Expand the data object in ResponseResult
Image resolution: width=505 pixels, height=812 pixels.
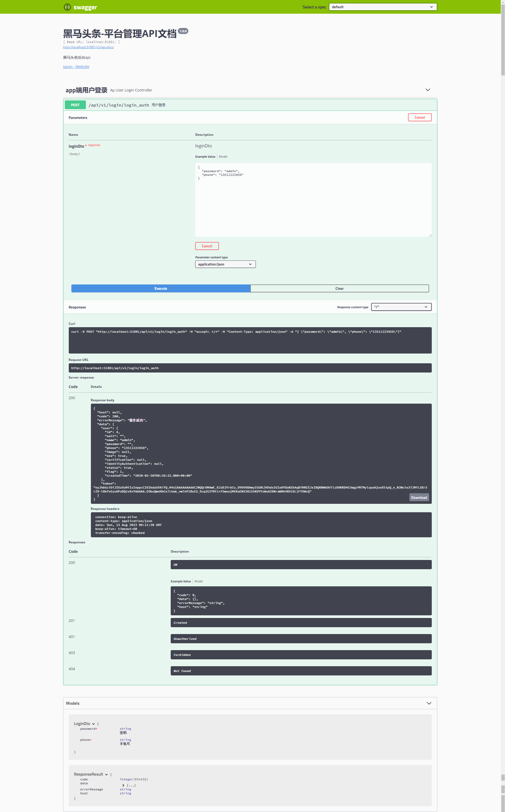tap(123, 785)
